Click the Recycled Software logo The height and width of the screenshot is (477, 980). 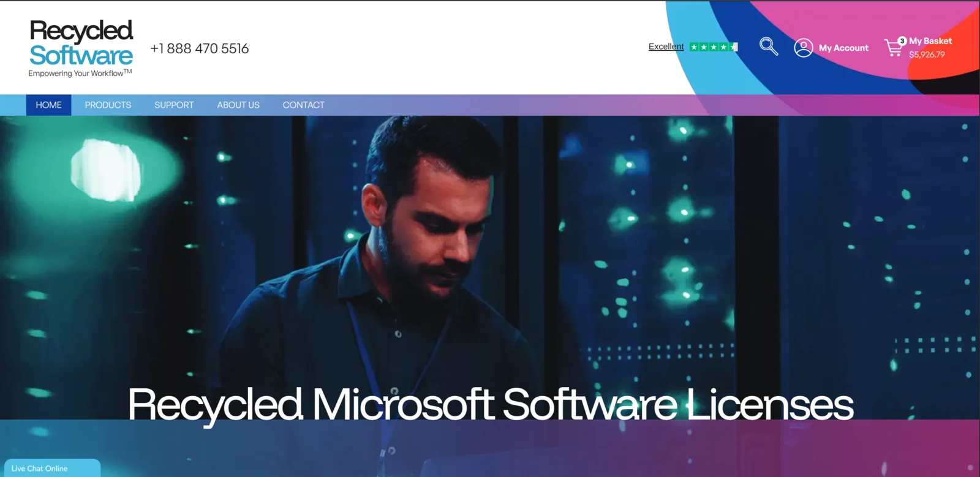pyautogui.click(x=81, y=43)
